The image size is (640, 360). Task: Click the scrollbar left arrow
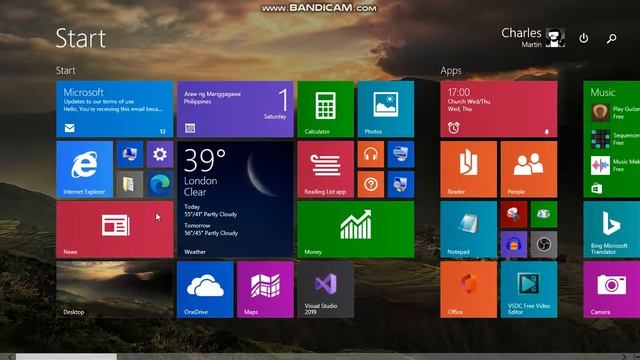tap(10, 357)
